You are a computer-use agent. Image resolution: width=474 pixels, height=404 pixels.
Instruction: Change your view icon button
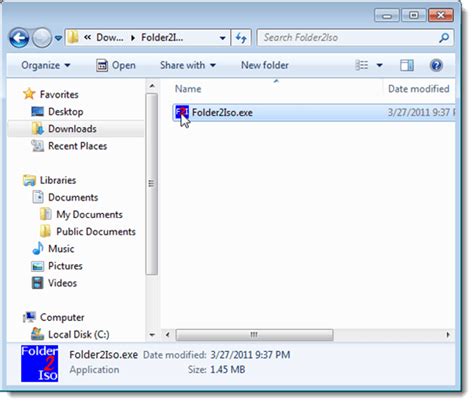pyautogui.click(x=361, y=65)
